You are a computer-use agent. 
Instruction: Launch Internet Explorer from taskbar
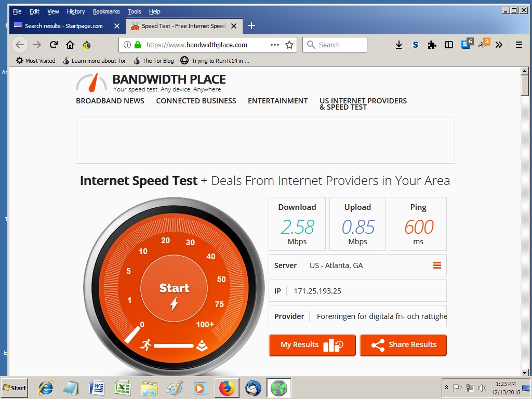(x=46, y=388)
